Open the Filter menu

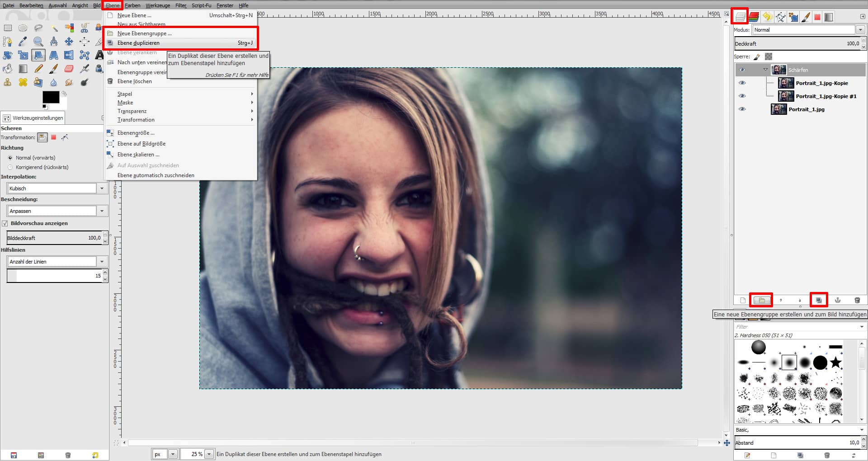click(180, 5)
